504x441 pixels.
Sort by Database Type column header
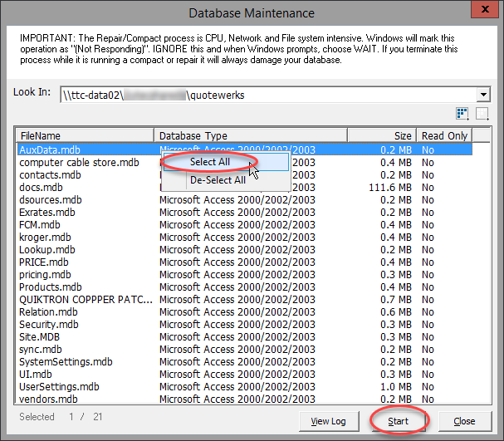pos(251,135)
